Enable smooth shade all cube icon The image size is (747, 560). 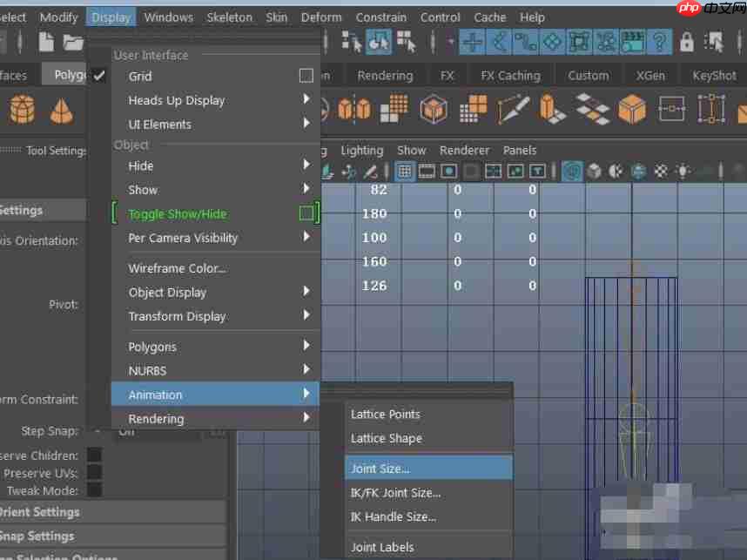[x=594, y=171]
